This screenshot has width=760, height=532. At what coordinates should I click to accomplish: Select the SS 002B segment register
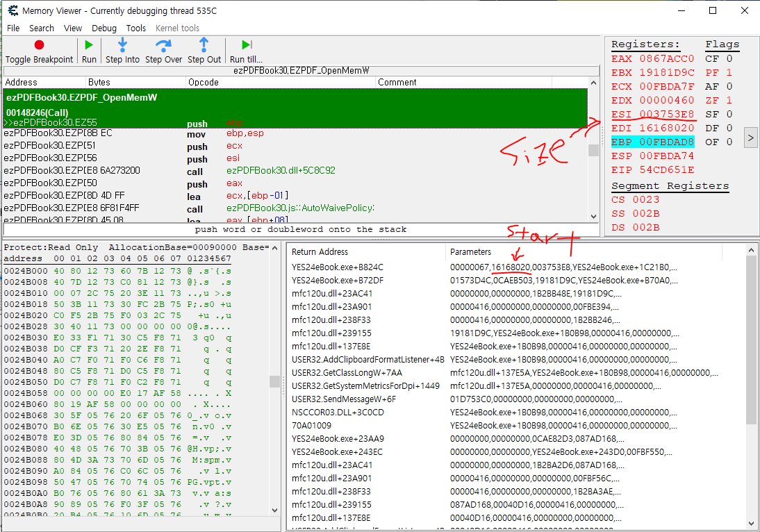635,214
